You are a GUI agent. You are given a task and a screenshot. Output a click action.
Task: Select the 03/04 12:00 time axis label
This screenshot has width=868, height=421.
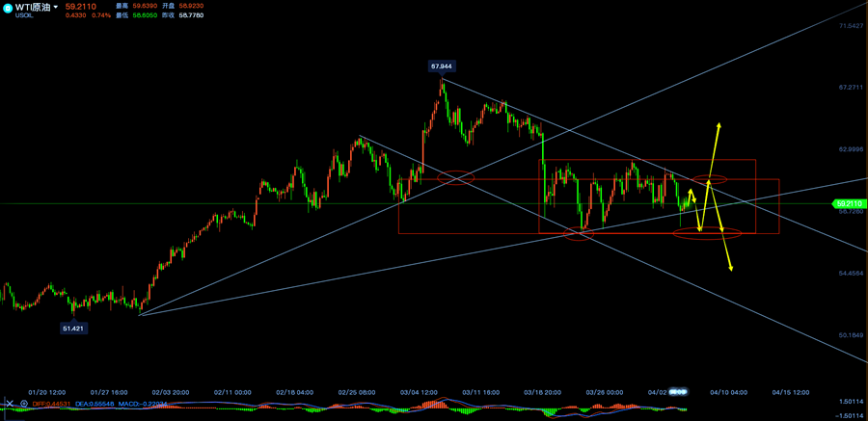[418, 392]
